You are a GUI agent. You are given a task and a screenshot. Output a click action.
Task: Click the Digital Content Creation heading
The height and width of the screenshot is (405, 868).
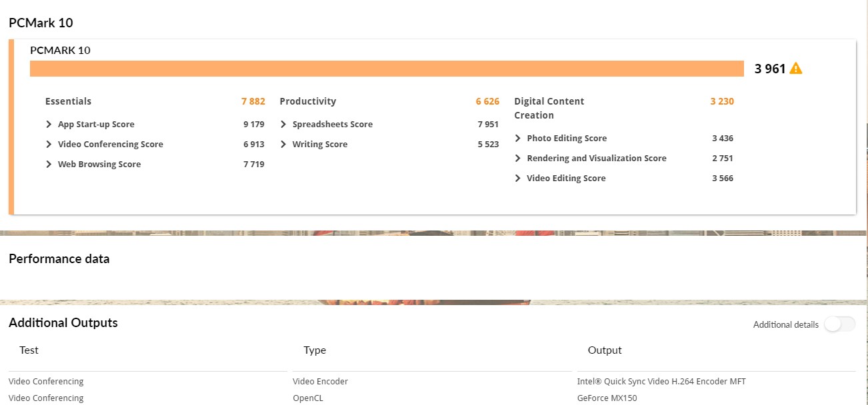click(x=549, y=108)
